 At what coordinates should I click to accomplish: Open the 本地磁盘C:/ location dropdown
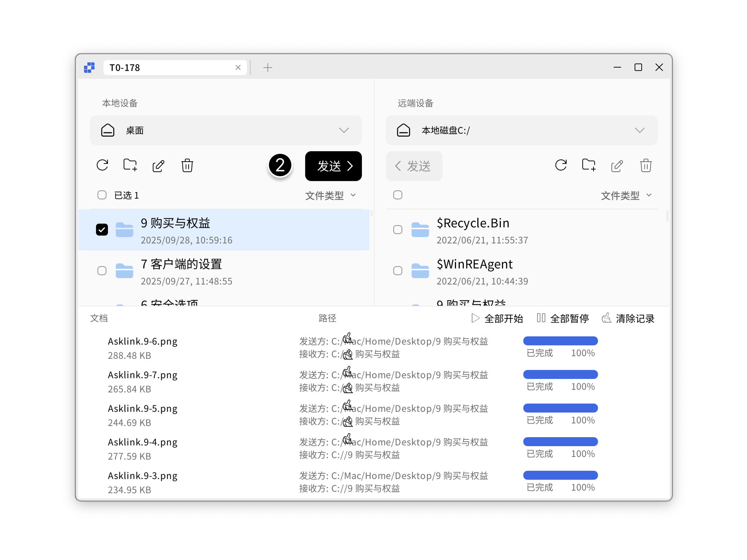click(640, 130)
